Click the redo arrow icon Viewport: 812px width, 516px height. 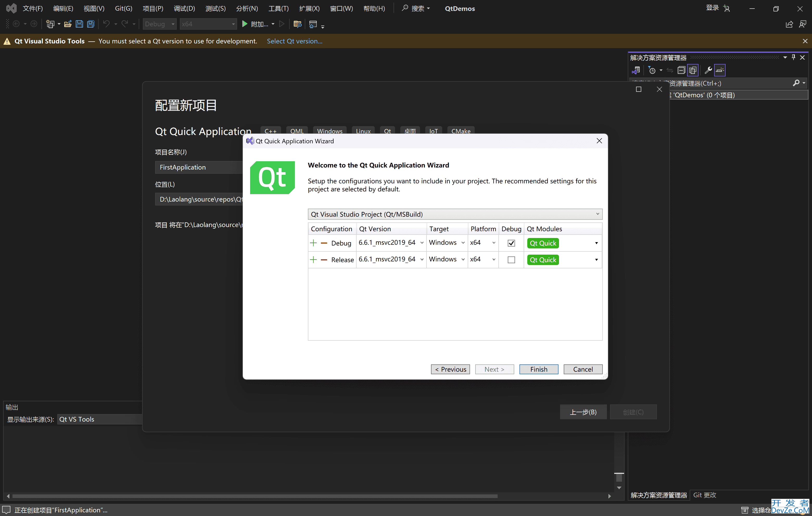[125, 24]
